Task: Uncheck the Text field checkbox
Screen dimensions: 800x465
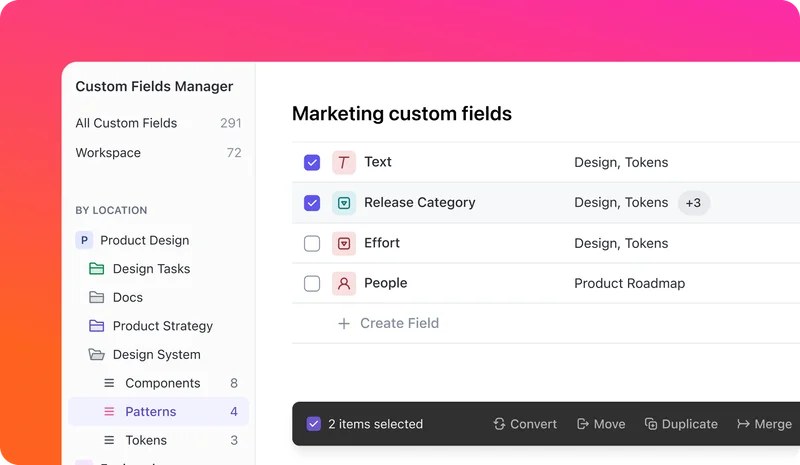Action: [x=312, y=162]
